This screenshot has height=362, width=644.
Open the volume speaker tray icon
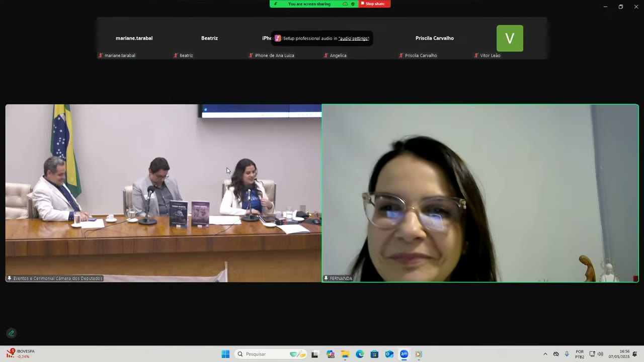click(600, 354)
